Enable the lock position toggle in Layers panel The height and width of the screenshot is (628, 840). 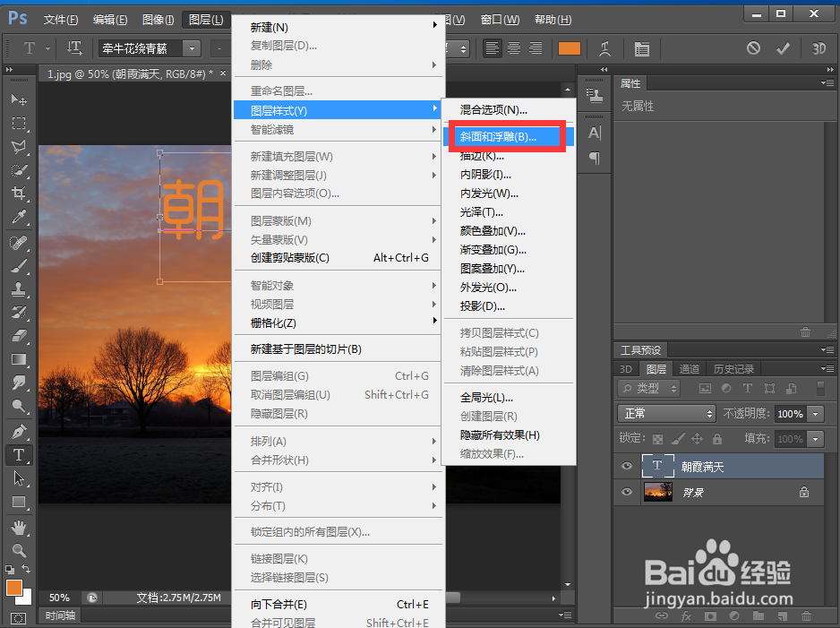(698, 438)
